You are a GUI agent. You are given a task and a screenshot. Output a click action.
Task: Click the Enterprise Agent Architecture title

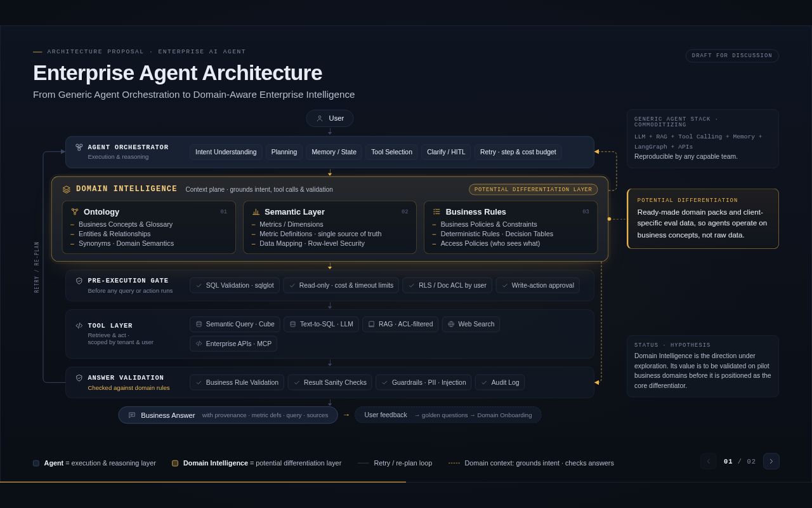pyautogui.click(x=178, y=73)
